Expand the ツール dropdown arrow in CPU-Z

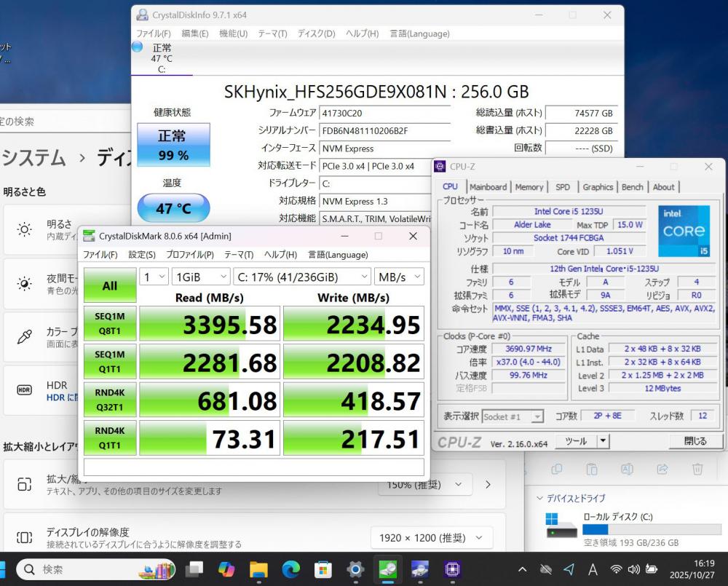coord(603,441)
